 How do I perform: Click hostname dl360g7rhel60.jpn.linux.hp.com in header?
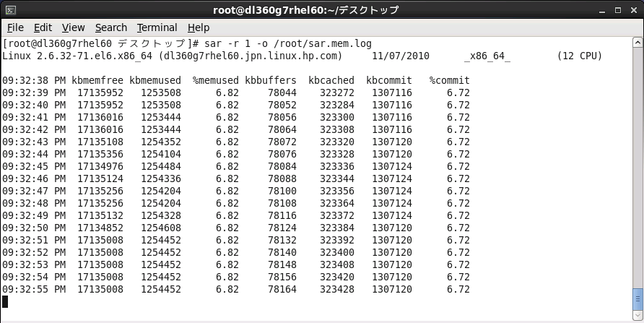(x=251, y=56)
